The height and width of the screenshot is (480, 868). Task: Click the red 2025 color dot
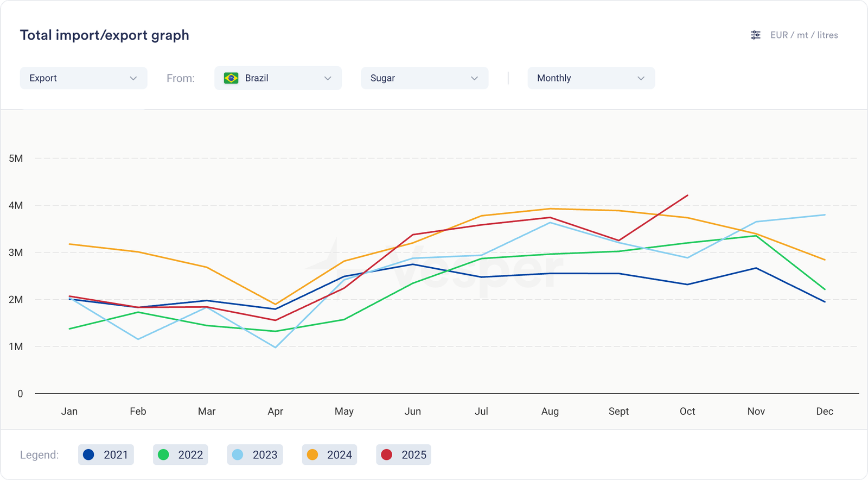pos(387,454)
